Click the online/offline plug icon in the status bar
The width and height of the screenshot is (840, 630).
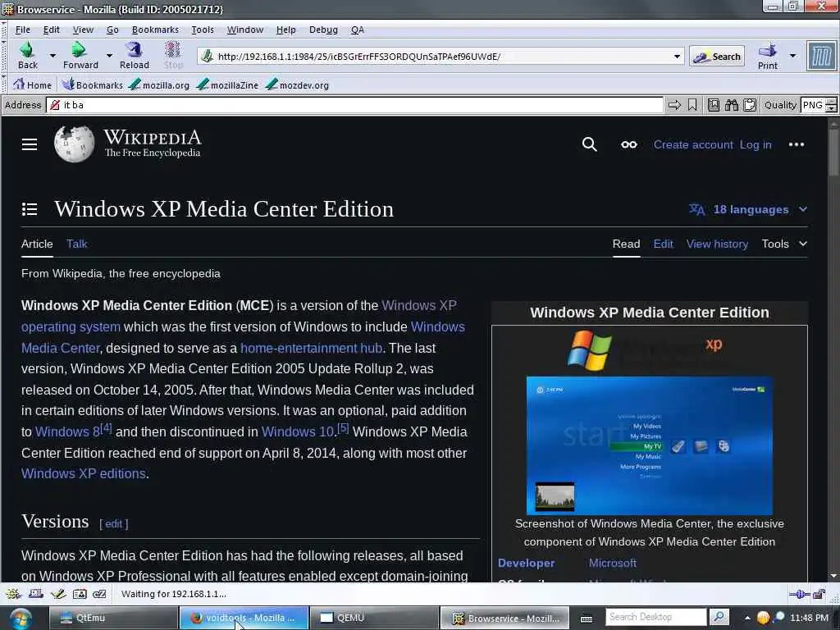point(799,594)
